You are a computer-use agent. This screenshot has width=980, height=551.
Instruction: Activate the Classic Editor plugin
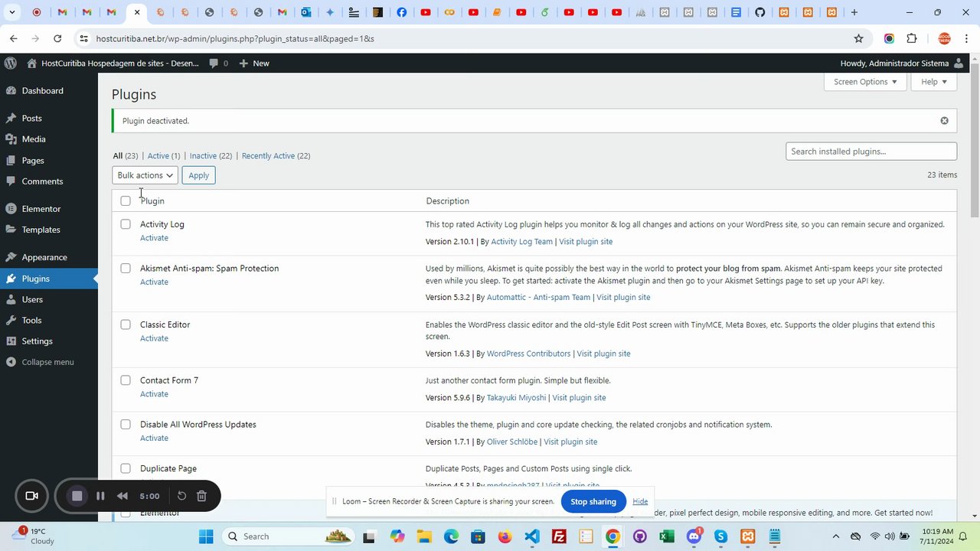tap(154, 338)
